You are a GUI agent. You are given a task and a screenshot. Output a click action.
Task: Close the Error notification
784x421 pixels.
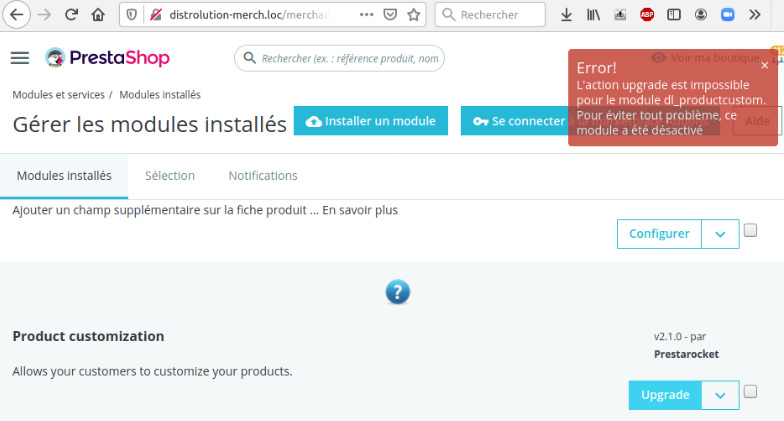[764, 66]
